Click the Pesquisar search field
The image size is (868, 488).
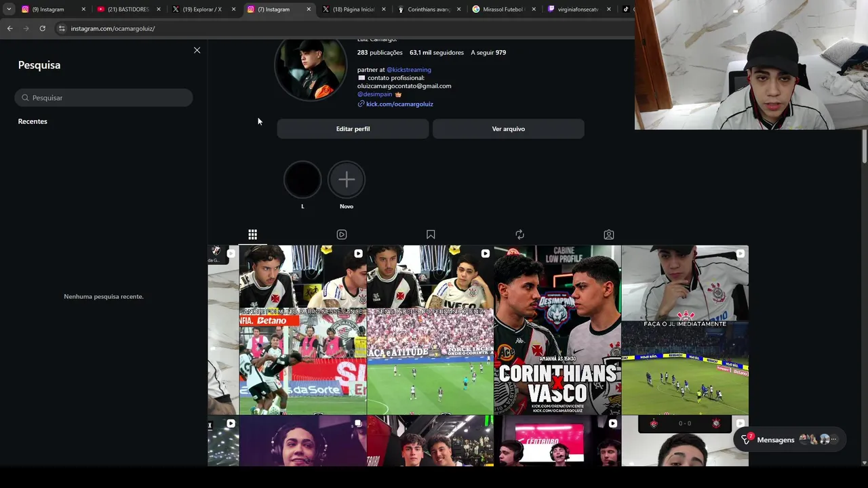pyautogui.click(x=104, y=98)
